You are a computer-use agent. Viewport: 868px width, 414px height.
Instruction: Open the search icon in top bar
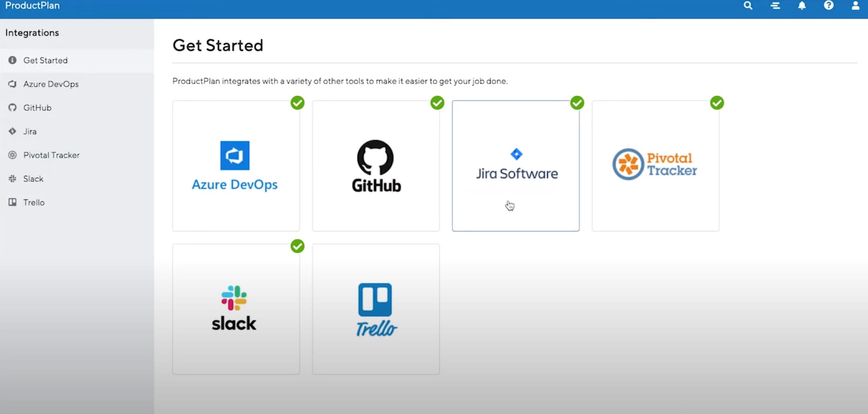748,6
